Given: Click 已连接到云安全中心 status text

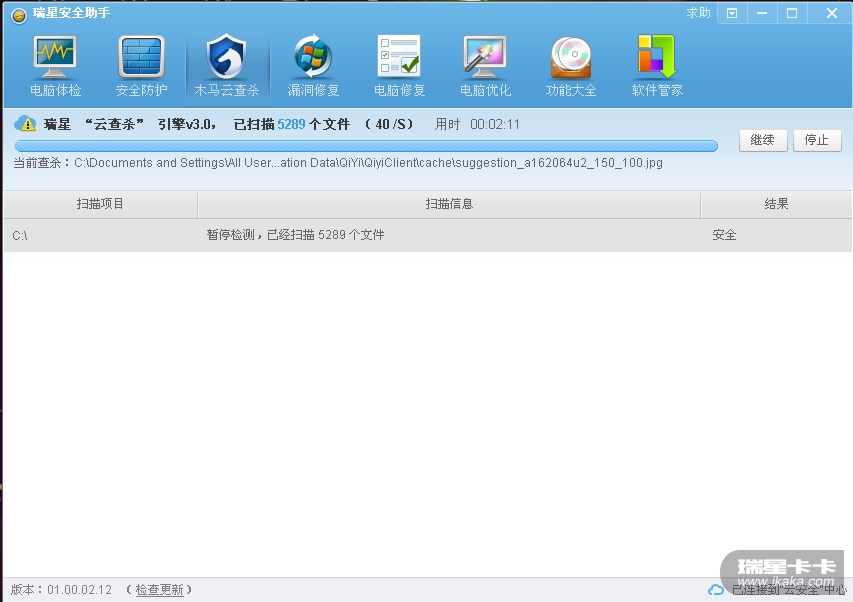Looking at the screenshot, I should click(789, 589).
